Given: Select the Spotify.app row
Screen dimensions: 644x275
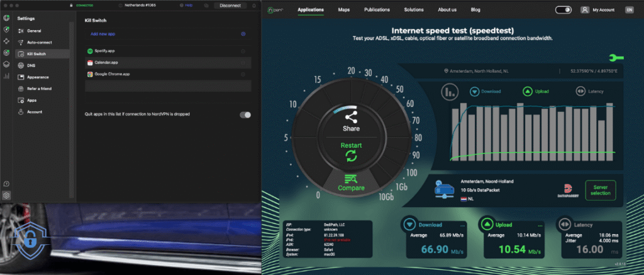Looking at the screenshot, I should coord(168,51).
